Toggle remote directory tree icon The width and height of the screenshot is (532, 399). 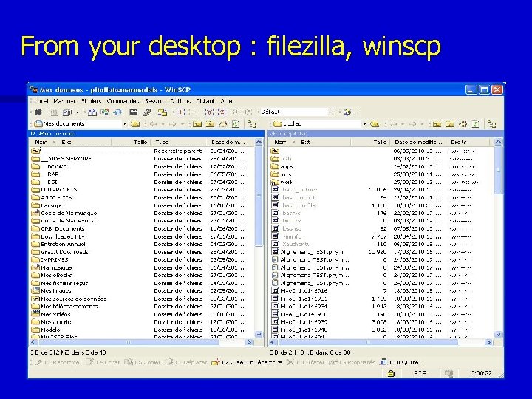[x=491, y=124]
